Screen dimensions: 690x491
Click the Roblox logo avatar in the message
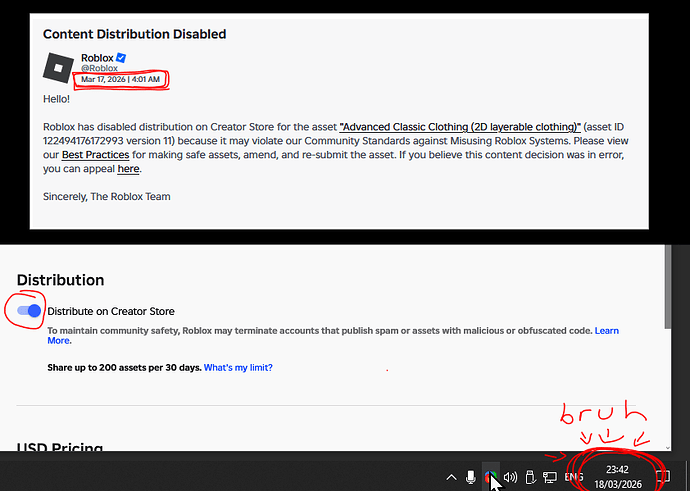[58, 68]
